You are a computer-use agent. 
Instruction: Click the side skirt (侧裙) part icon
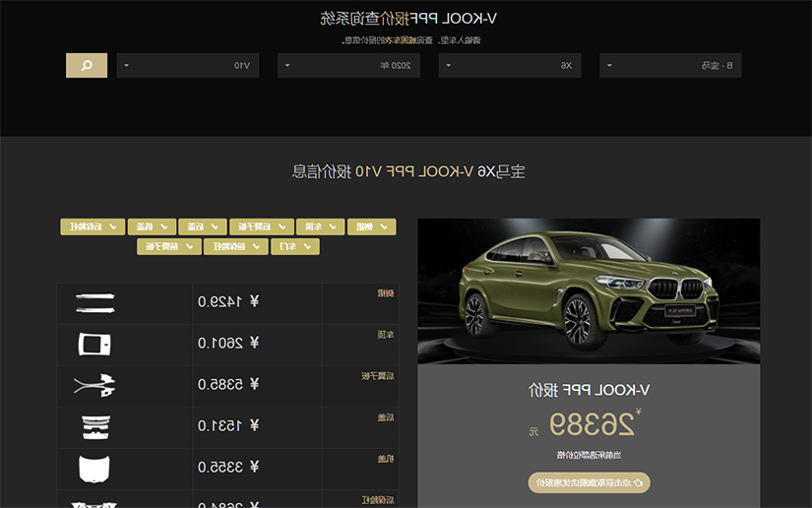(95, 303)
